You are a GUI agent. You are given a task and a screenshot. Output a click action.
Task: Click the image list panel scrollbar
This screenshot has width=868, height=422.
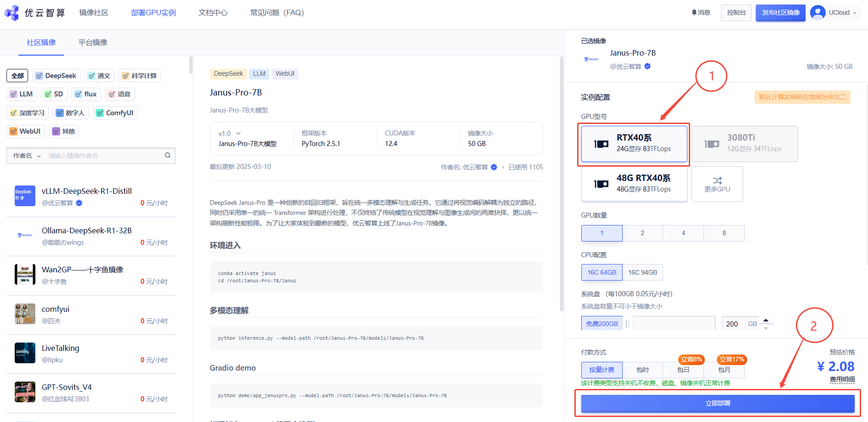coord(191,65)
